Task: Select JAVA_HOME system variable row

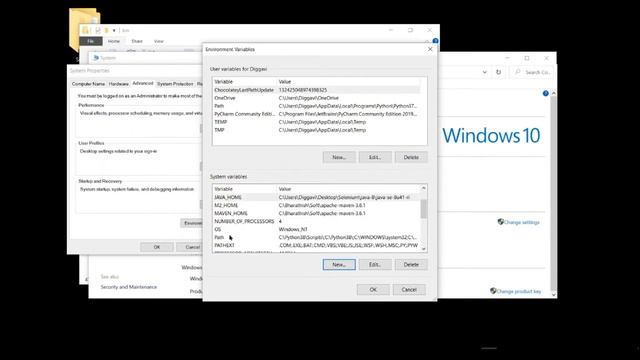Action: point(317,197)
